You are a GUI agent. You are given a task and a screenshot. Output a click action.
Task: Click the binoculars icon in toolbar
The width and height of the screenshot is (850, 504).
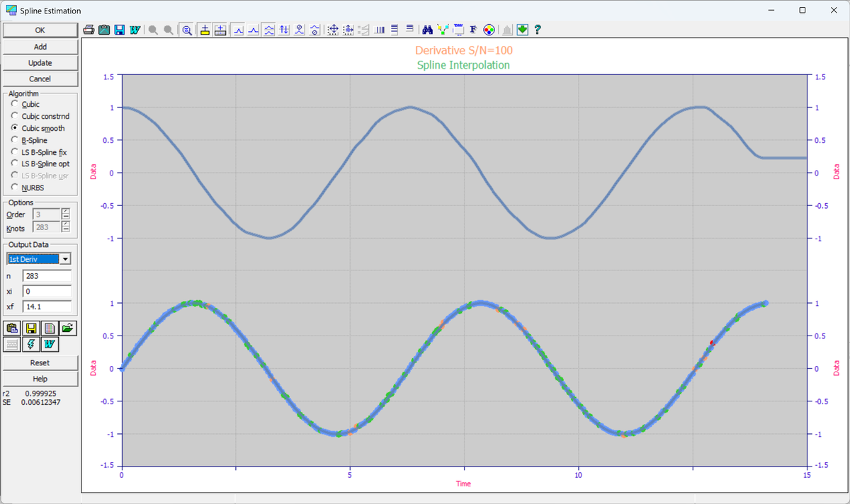[427, 30]
